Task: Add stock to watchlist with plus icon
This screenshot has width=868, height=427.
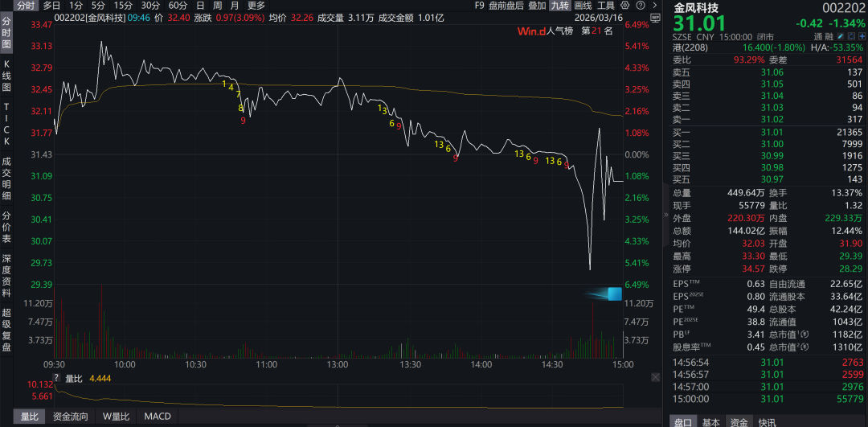Action: tap(860, 36)
